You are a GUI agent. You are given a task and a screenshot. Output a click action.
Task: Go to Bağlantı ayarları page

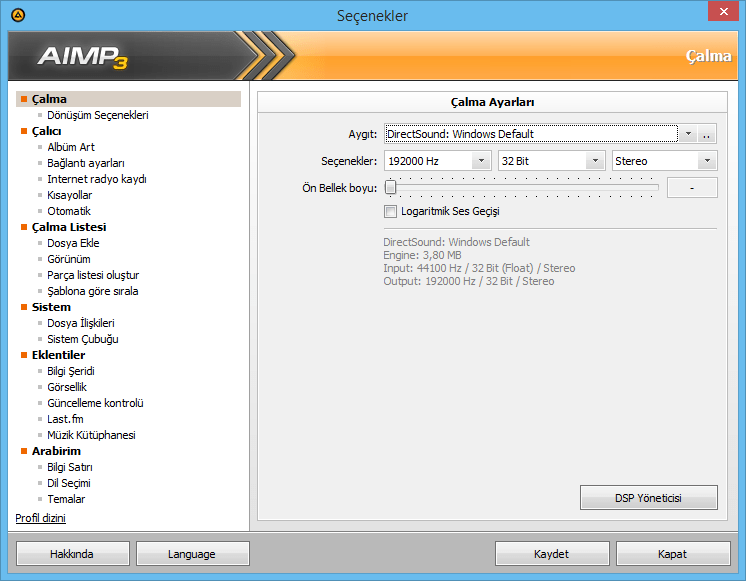(86, 163)
